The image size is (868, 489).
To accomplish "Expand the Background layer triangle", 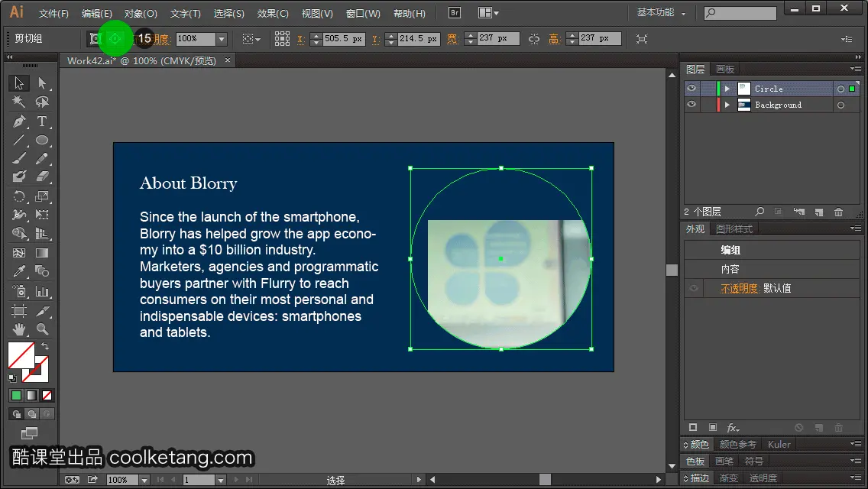I will point(727,105).
